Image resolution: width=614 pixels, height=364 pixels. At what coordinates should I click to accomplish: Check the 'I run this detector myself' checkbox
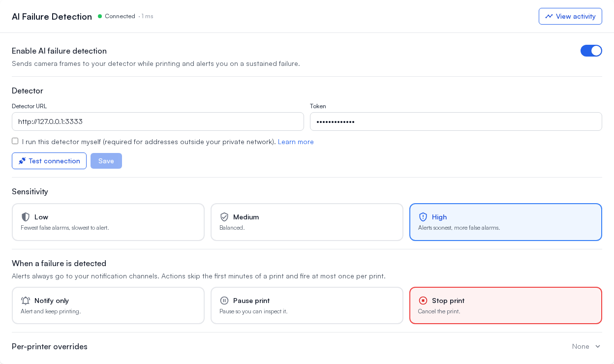[x=15, y=141]
